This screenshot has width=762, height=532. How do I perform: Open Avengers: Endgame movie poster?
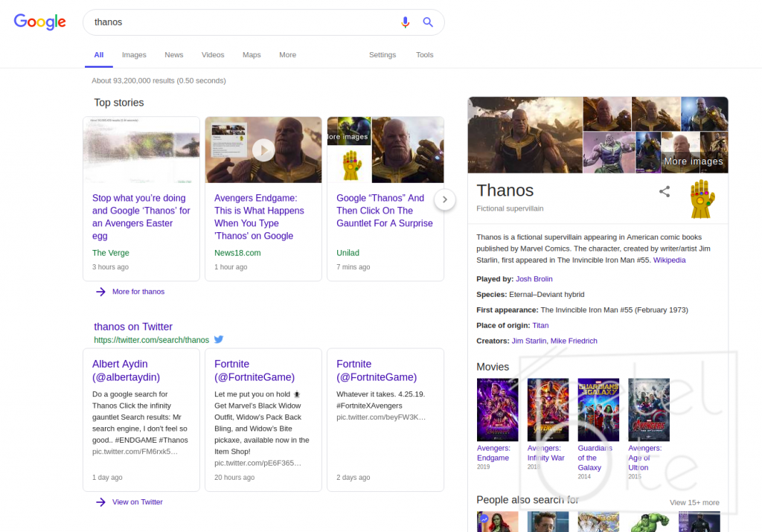coord(497,409)
